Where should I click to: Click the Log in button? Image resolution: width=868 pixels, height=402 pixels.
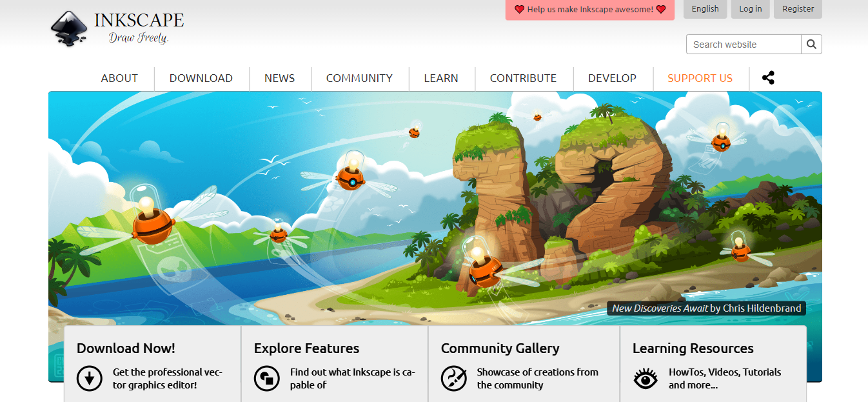(x=750, y=9)
